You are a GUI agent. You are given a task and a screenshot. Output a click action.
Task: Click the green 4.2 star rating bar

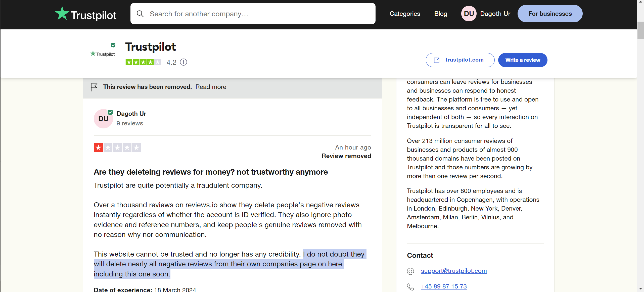(x=143, y=62)
